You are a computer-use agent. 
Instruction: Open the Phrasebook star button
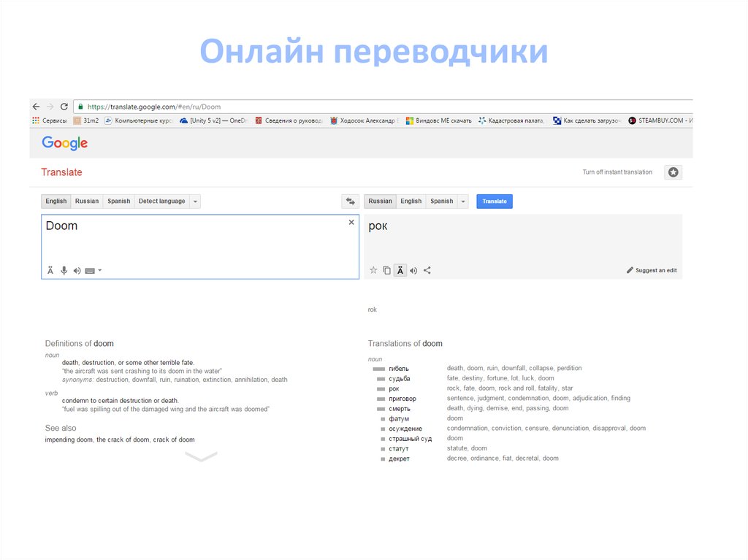(x=673, y=172)
